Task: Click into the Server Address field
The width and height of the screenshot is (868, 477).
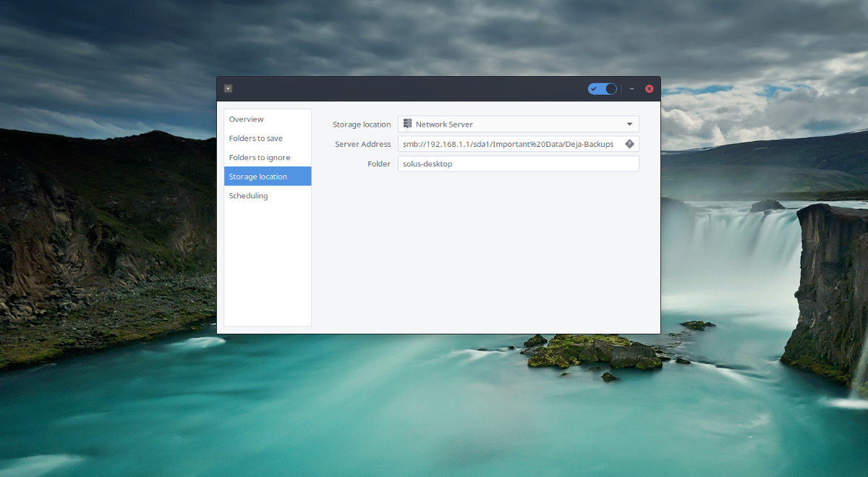Action: (518, 144)
